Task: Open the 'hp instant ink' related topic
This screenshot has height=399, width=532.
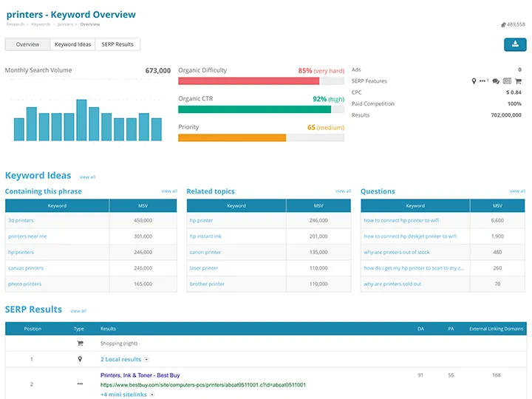Action: 205,236
